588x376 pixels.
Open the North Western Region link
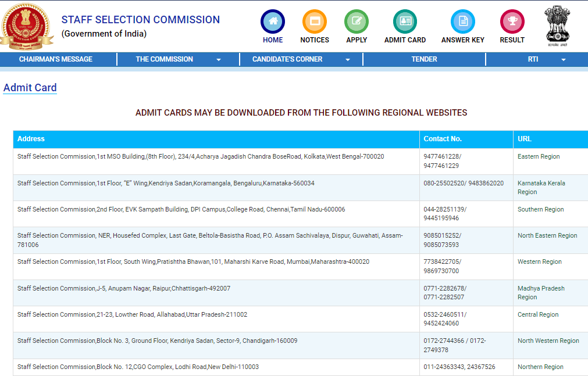548,341
